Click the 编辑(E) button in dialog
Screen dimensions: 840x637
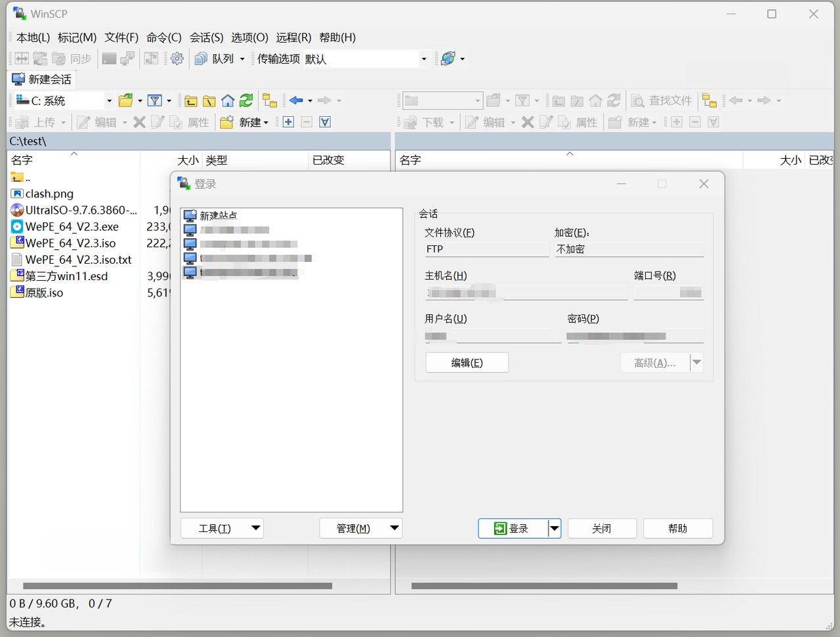[467, 363]
